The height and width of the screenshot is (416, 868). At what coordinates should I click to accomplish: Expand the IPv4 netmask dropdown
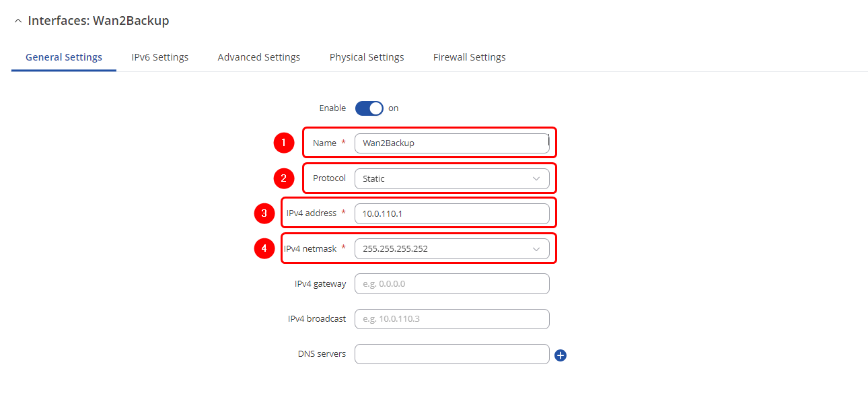click(x=451, y=248)
